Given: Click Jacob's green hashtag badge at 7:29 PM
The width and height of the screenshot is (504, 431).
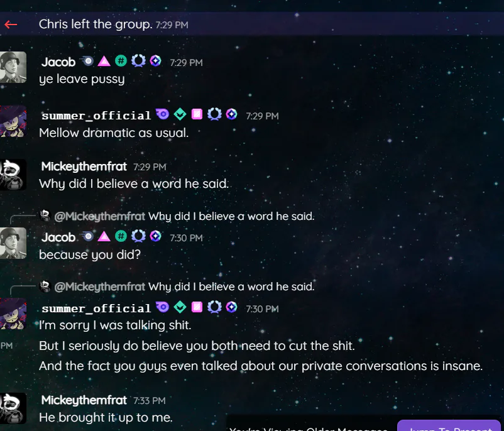Looking at the screenshot, I should point(121,61).
